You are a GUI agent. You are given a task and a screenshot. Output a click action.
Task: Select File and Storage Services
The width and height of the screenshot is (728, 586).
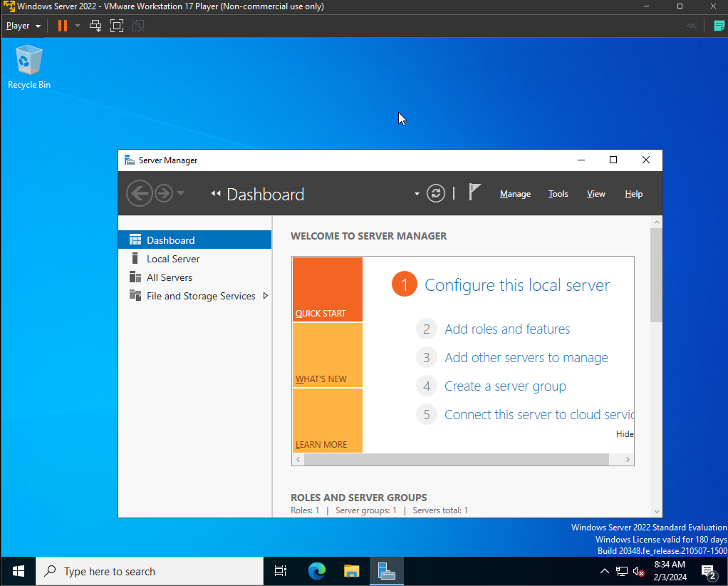click(194, 296)
